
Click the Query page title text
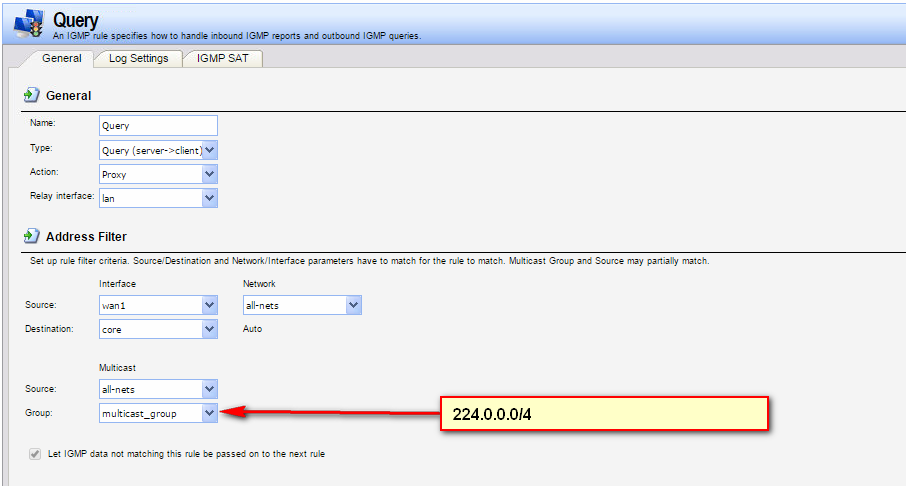pyautogui.click(x=76, y=20)
